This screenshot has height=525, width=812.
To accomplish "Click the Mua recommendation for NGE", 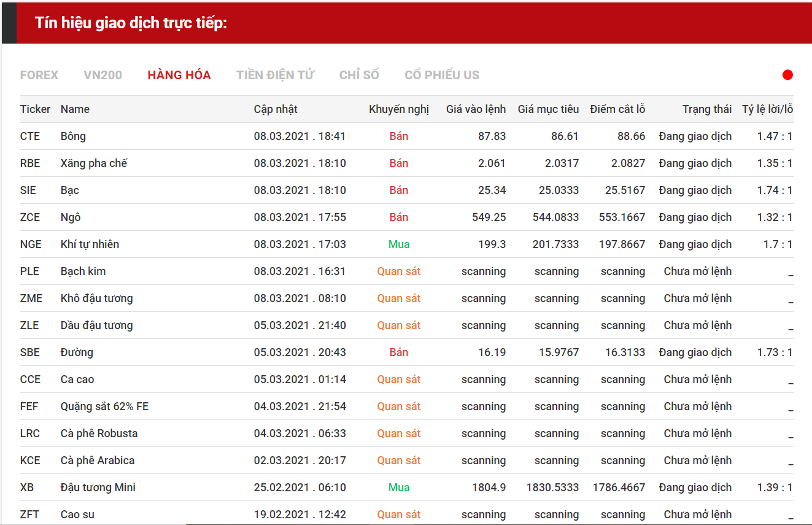I will (x=399, y=244).
